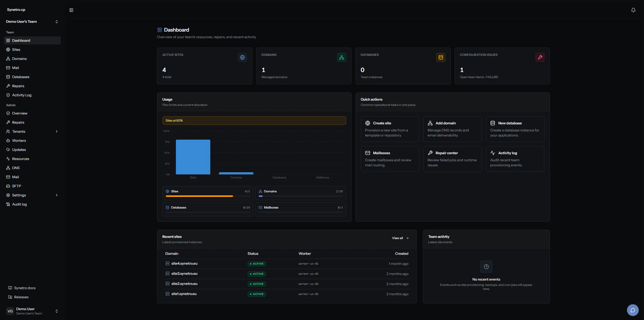This screenshot has width=644, height=320.
Task: Click "1 month ago" created value
Action: tap(398, 264)
